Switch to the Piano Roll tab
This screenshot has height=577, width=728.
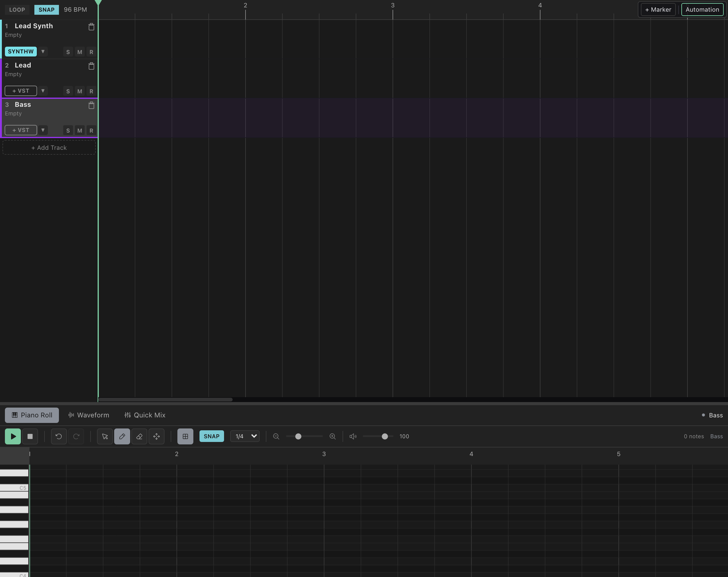[x=32, y=415]
